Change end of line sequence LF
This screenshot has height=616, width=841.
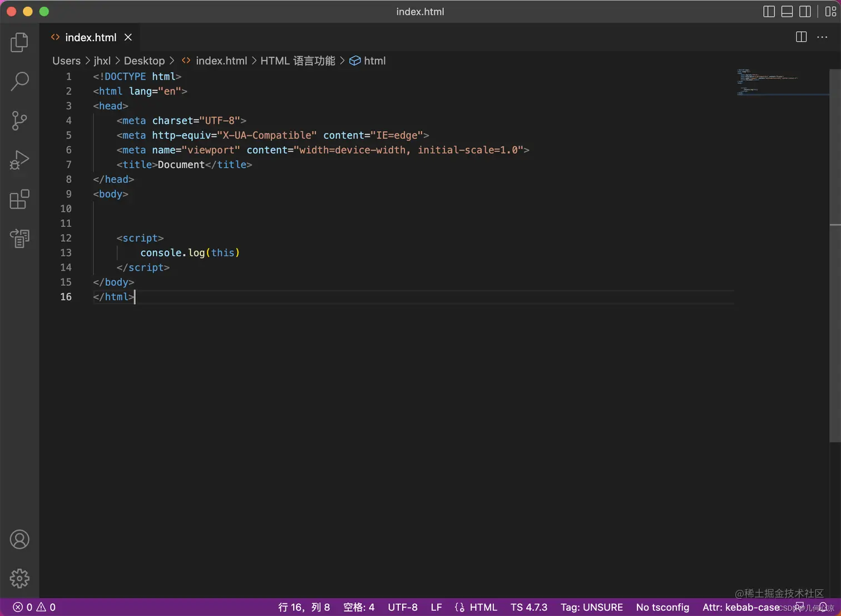[x=436, y=607]
